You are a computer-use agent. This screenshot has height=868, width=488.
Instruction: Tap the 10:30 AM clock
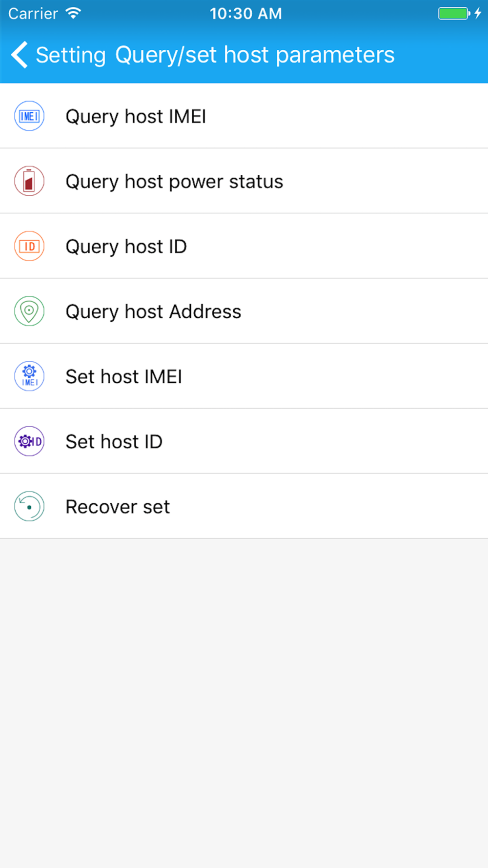pos(246,14)
